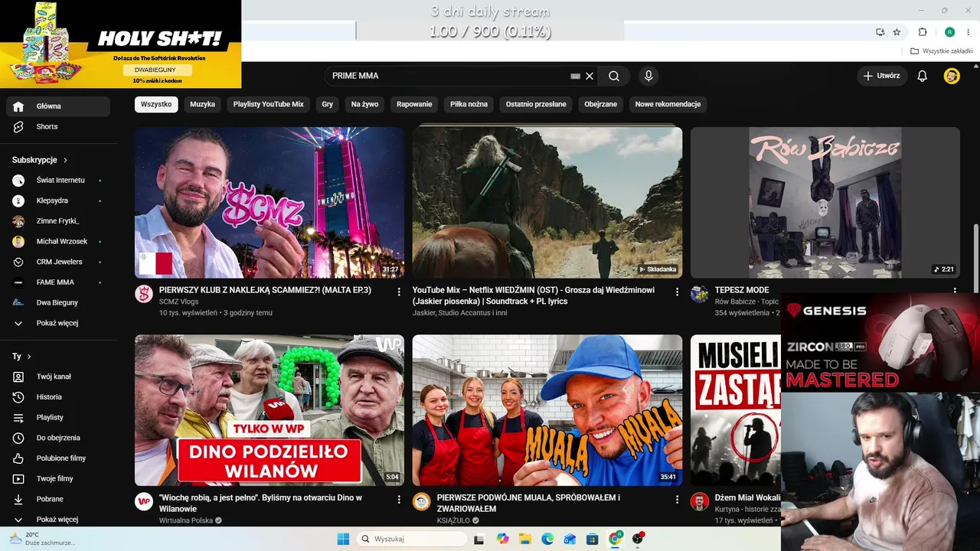Screen dimensions: 980x551
Task: Open the Chrome extensions puzzle icon
Action: point(923,32)
